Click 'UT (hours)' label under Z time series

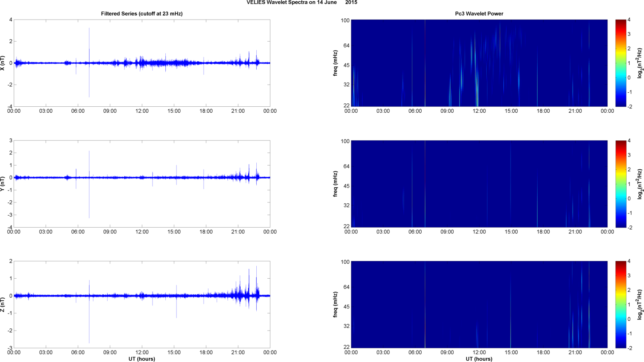coord(142,359)
